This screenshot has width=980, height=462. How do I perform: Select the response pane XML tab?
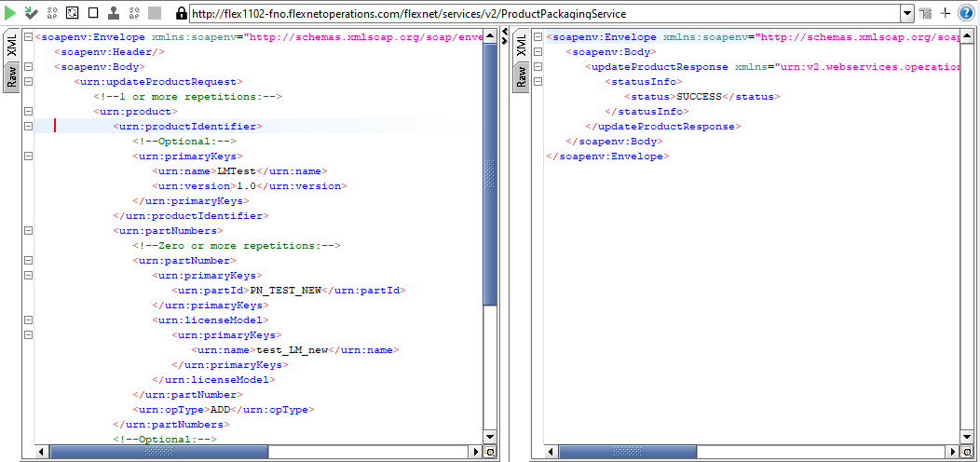click(522, 47)
